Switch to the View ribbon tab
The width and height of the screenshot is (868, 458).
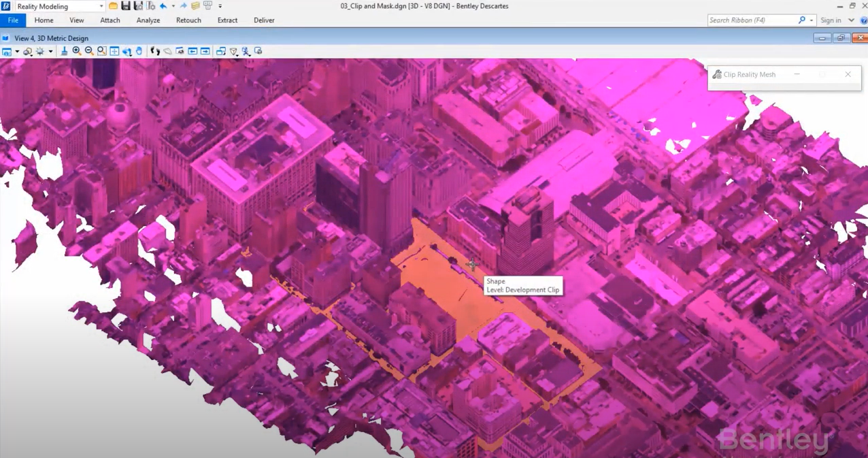pos(77,20)
